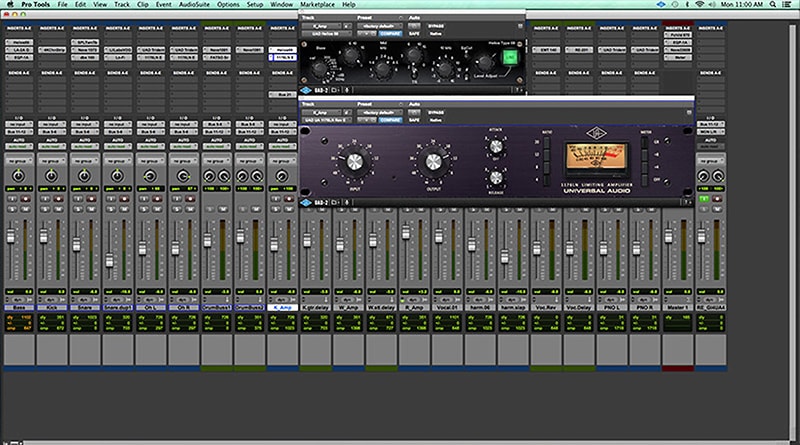Click the pan value display on Bass track
Image resolution: width=800 pixels, height=445 pixels.
click(x=19, y=189)
